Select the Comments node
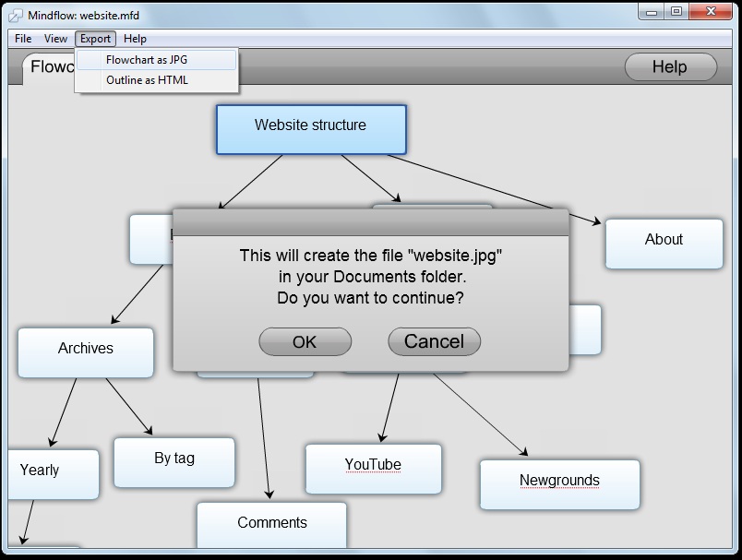The width and height of the screenshot is (742, 560). pos(271,526)
